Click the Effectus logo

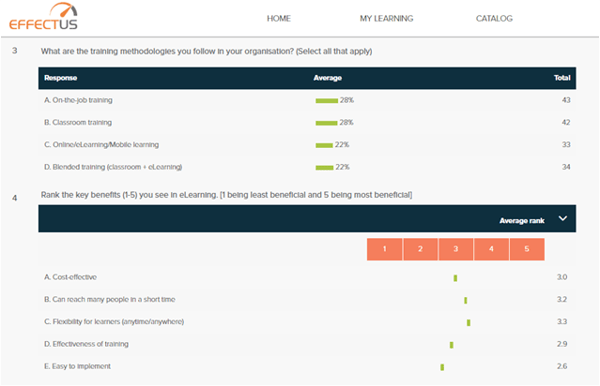43,16
